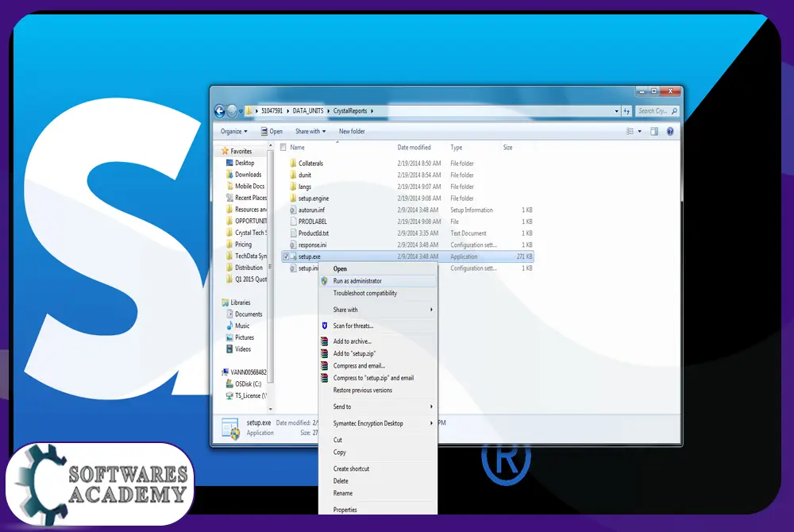Image resolution: width=794 pixels, height=532 pixels.
Task: Click the ProductId.txt file icon
Action: click(x=293, y=233)
